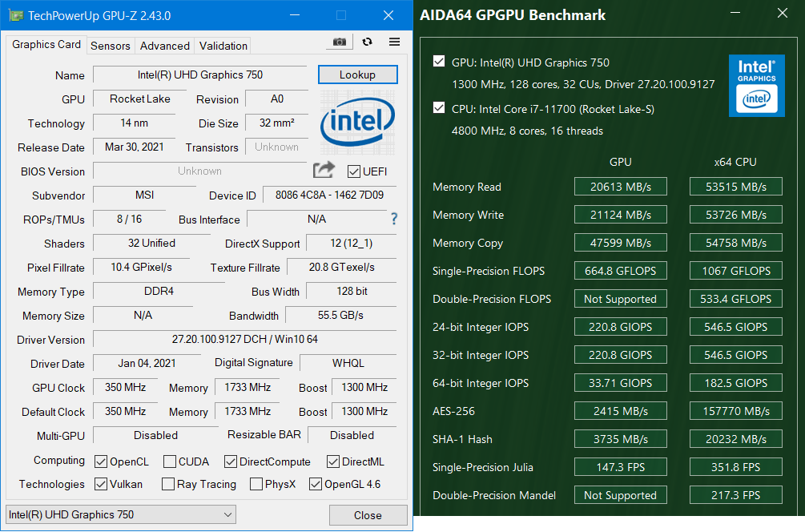Click the Close button in GPU-Z
The height and width of the screenshot is (532, 805).
pyautogui.click(x=368, y=515)
